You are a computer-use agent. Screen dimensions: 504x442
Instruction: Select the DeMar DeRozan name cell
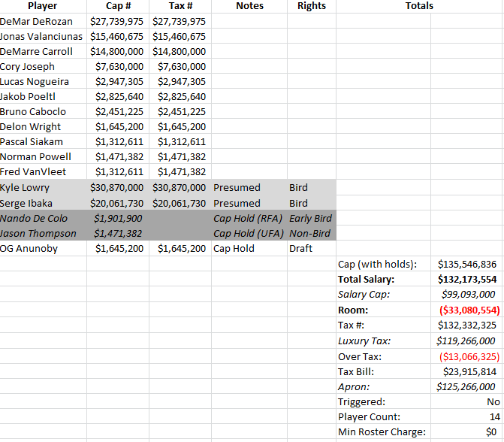point(43,21)
